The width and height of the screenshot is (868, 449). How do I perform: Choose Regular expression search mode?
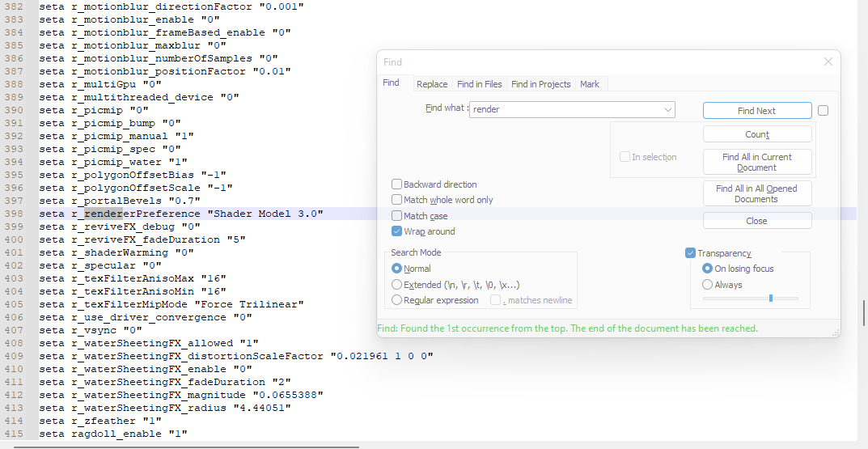click(x=396, y=300)
